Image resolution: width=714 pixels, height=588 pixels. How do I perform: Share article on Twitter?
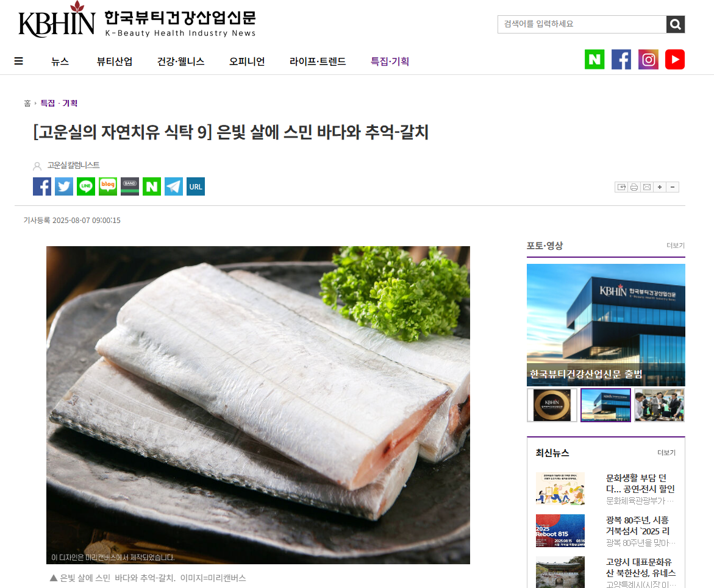pyautogui.click(x=64, y=186)
